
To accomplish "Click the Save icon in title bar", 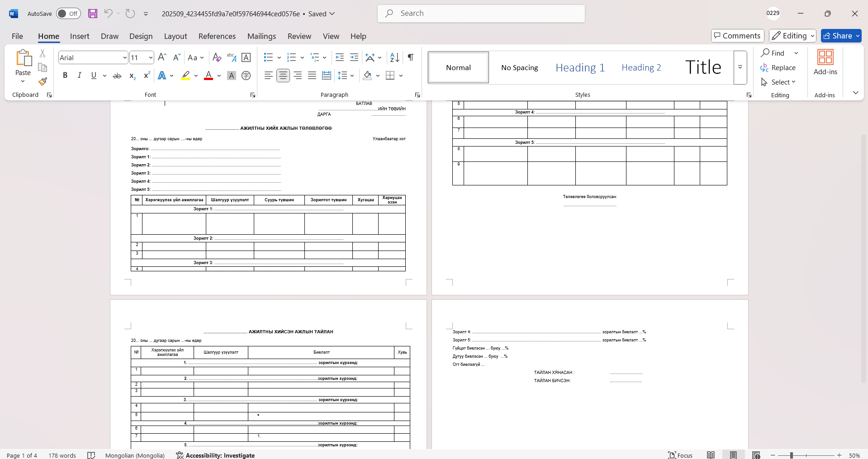I will click(93, 14).
